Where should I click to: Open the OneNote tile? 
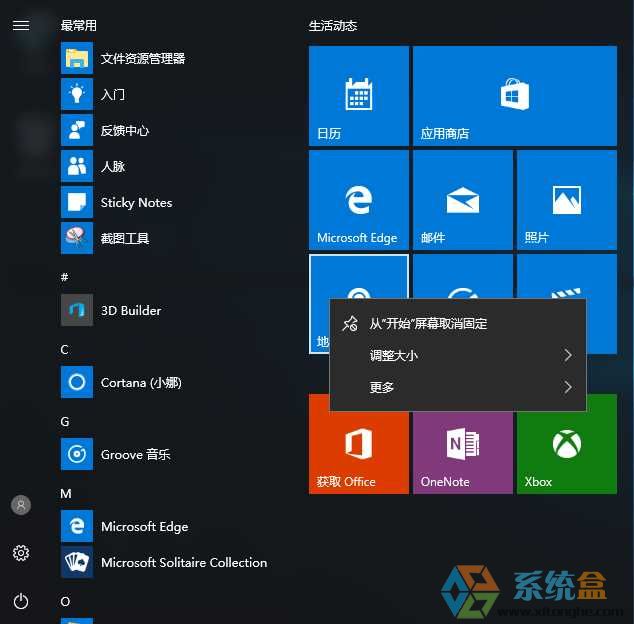463,453
